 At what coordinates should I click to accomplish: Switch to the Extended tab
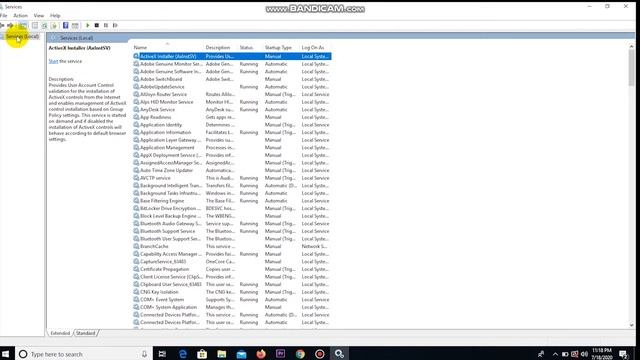point(60,333)
